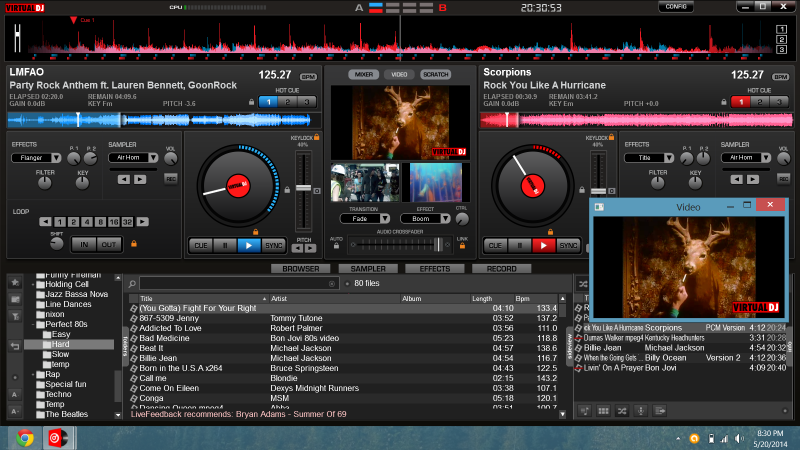Open the video Effect dropdown showing Boom

(x=425, y=218)
